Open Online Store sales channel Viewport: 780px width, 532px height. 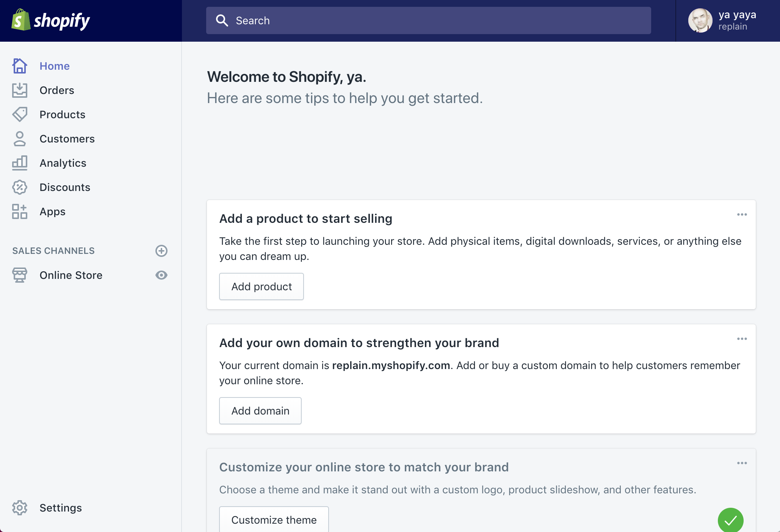point(71,275)
